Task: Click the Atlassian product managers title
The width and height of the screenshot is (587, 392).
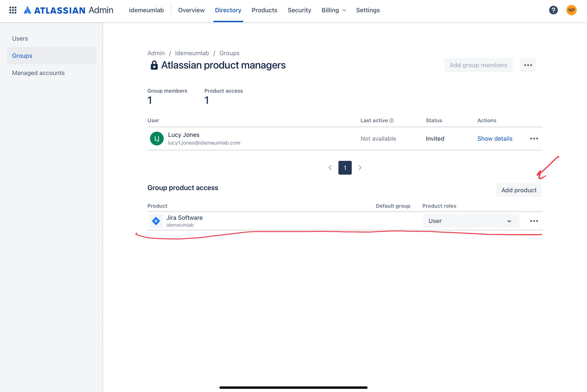Action: 223,65
